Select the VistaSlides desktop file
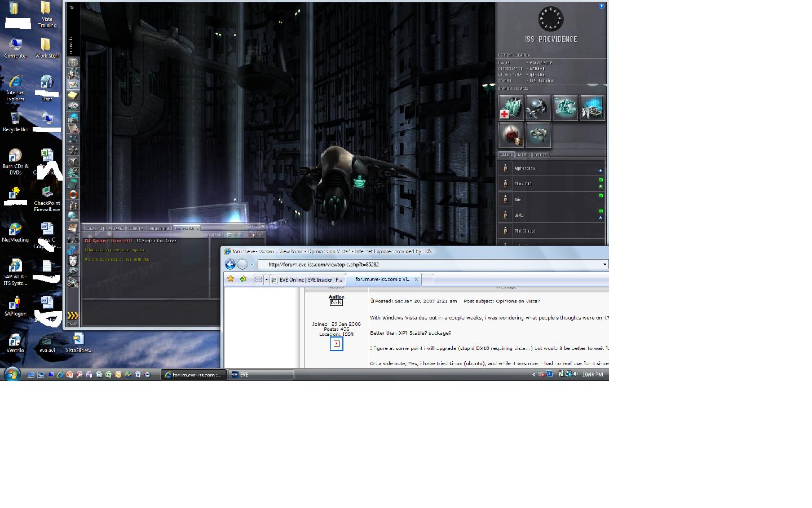 pyautogui.click(x=78, y=343)
